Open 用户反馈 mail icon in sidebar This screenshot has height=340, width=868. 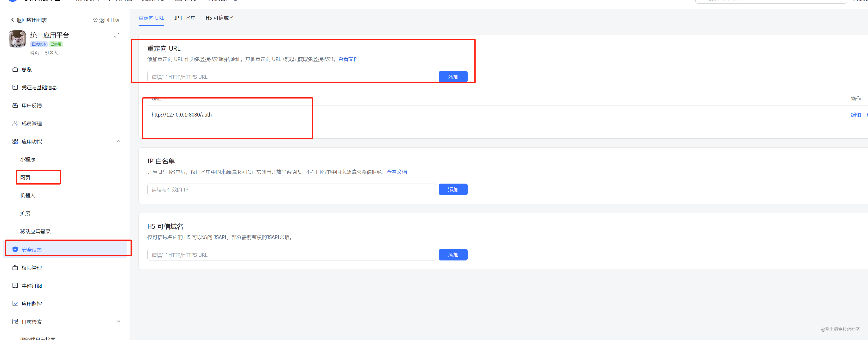coord(15,105)
